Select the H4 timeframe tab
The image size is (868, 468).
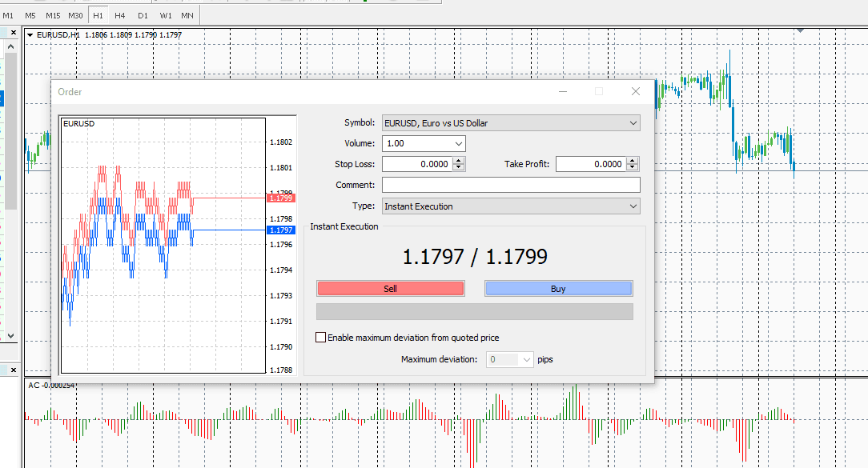point(119,15)
